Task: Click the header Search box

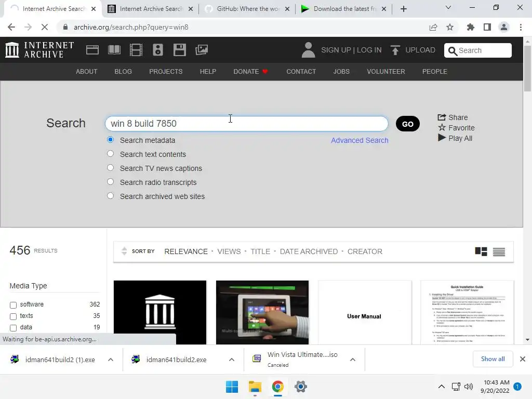Action: click(x=478, y=50)
